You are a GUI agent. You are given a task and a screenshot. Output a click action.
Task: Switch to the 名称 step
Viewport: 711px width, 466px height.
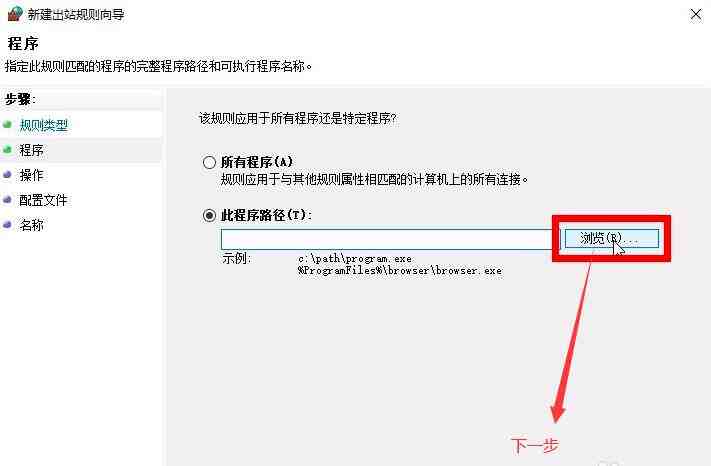[31, 225]
